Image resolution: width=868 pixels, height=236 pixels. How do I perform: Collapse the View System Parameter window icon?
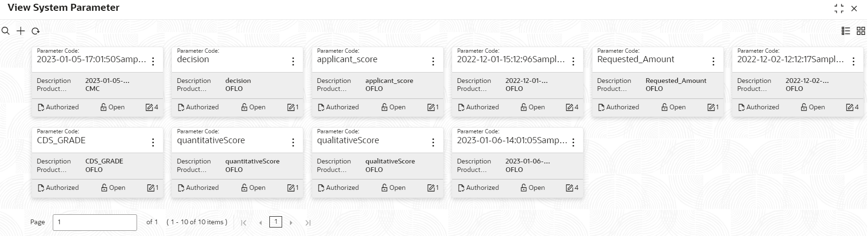[839, 8]
